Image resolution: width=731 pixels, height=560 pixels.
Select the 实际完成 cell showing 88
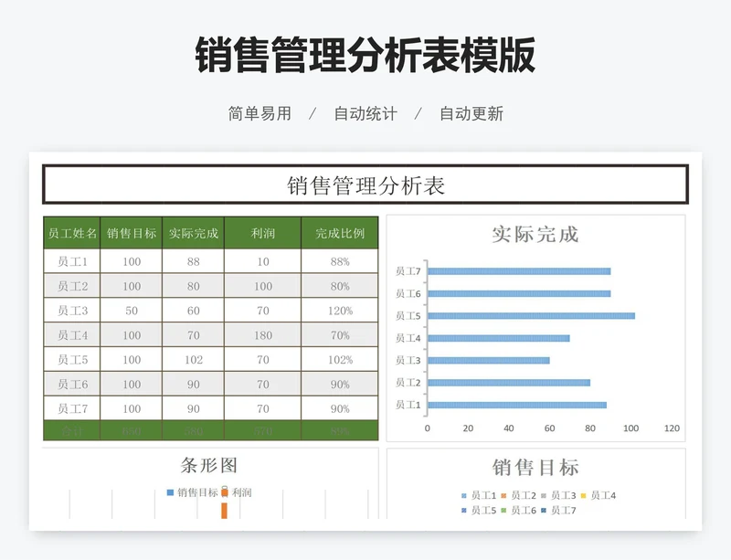pyautogui.click(x=193, y=261)
